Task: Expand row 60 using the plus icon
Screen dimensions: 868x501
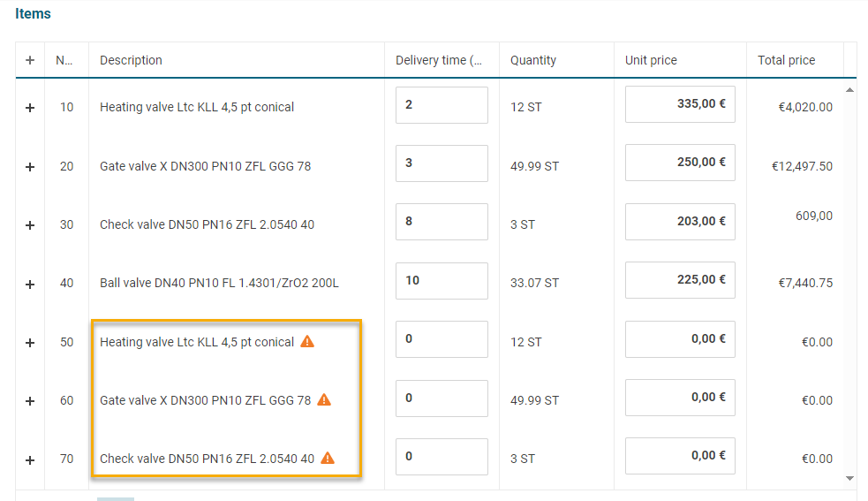Action: (30, 401)
